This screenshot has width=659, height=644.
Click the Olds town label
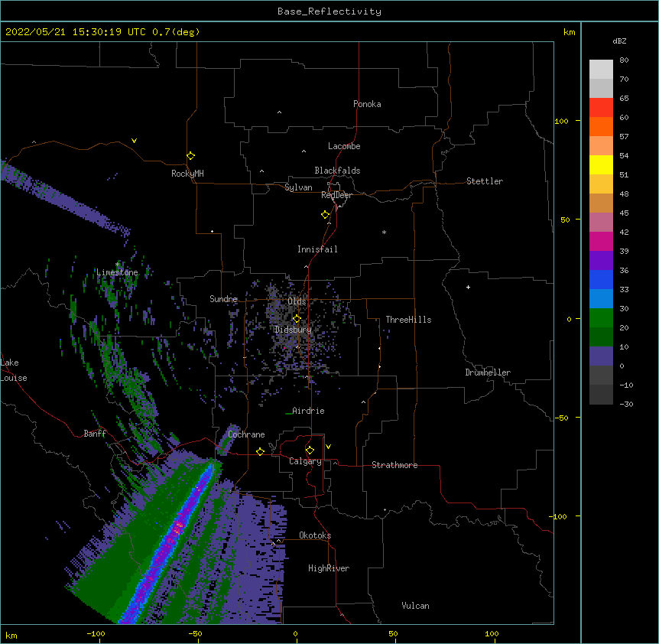coord(297,301)
